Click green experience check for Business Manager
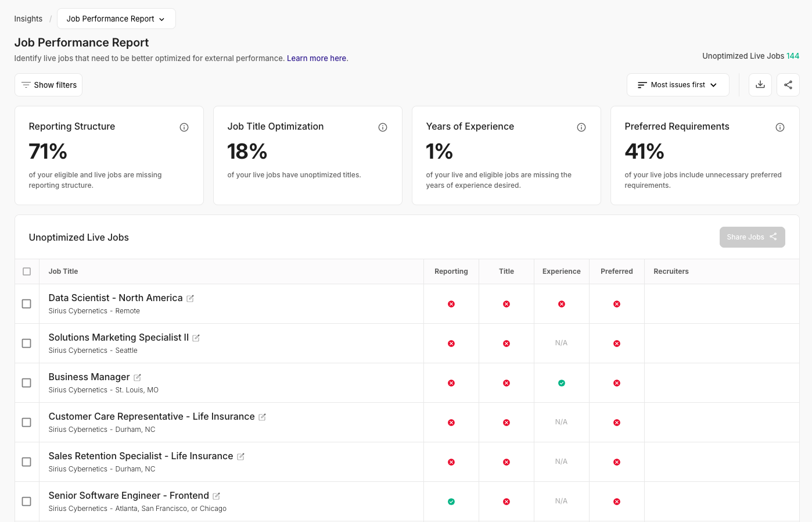The width and height of the screenshot is (812, 522). 562,383
